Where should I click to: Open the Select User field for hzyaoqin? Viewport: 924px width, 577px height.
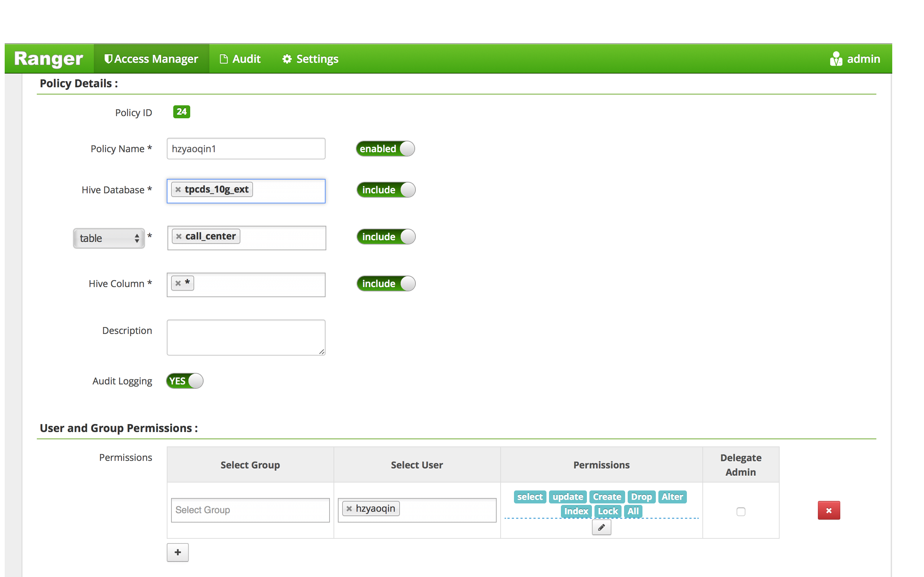447,510
